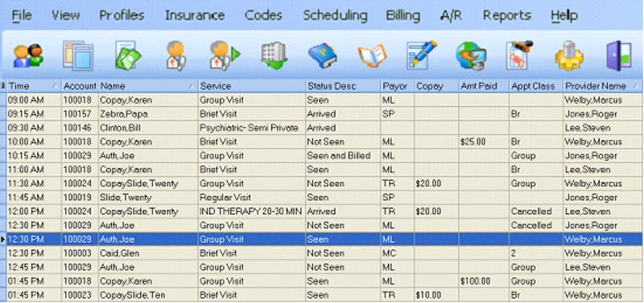This screenshot has height=303, width=644.
Task: Sort by Provider Name column header
Action: point(602,86)
